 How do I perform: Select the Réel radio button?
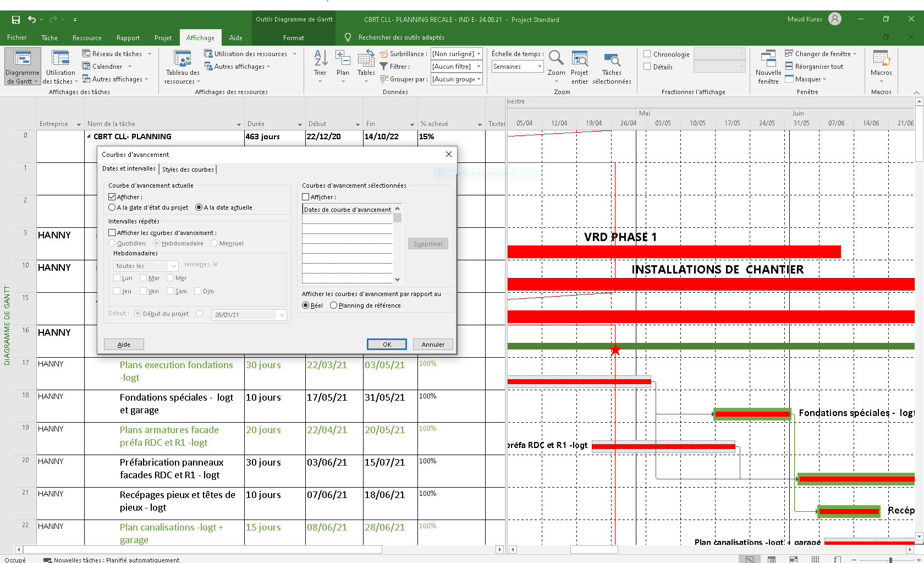click(x=306, y=305)
